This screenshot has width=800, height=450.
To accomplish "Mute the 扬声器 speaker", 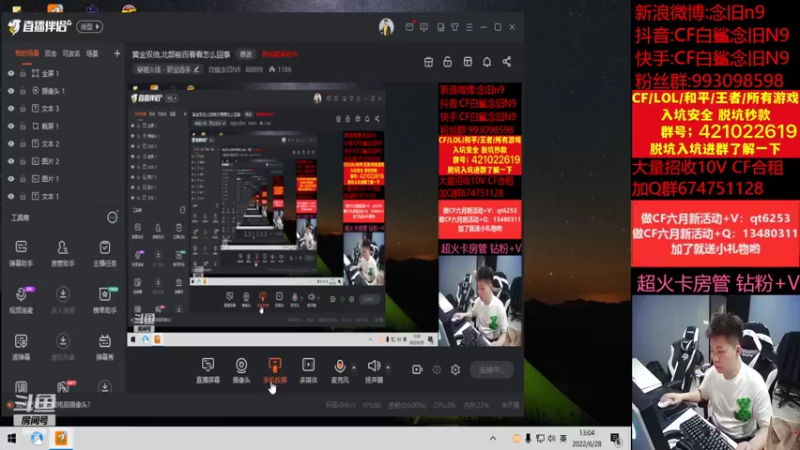I will [x=373, y=370].
